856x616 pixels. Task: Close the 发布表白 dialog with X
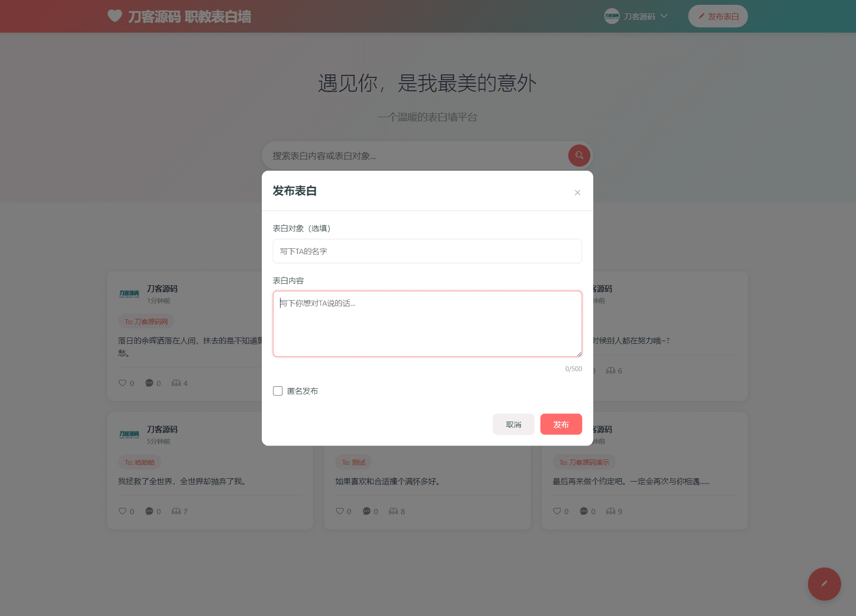577,193
